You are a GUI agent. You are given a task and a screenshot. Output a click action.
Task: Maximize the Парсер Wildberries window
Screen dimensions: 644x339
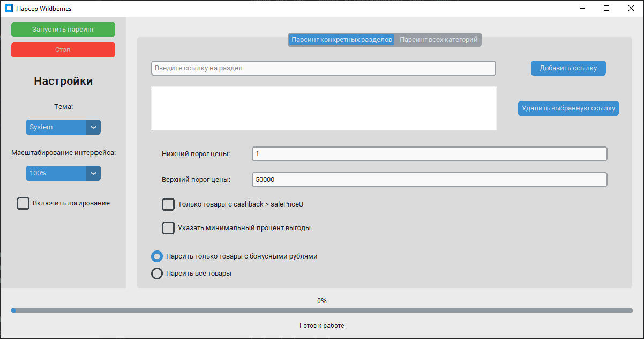coord(606,8)
